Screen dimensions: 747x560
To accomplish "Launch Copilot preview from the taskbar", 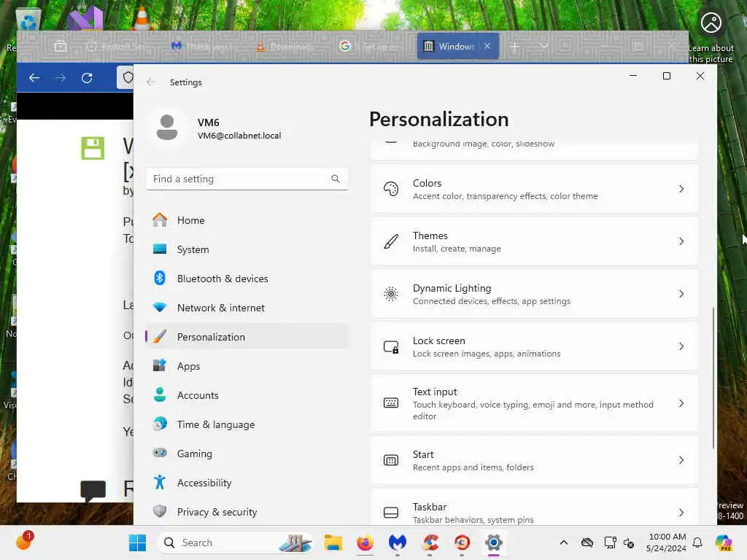I will coord(724,542).
